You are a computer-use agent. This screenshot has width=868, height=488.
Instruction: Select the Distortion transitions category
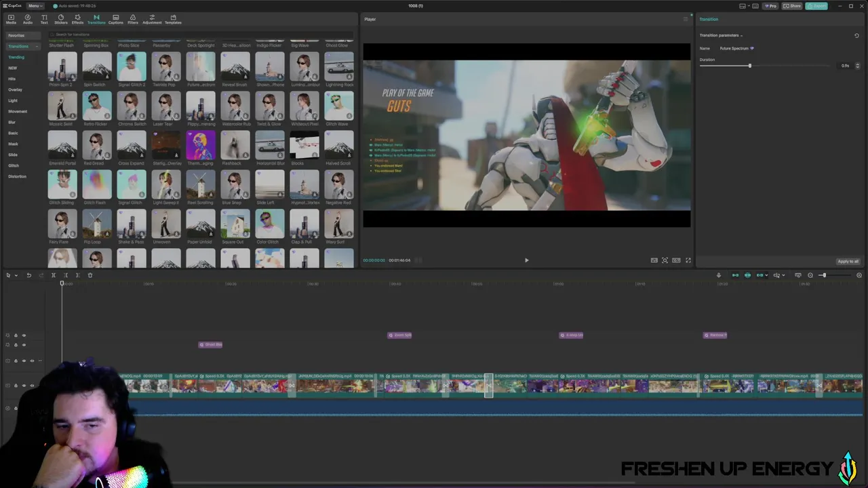(17, 176)
